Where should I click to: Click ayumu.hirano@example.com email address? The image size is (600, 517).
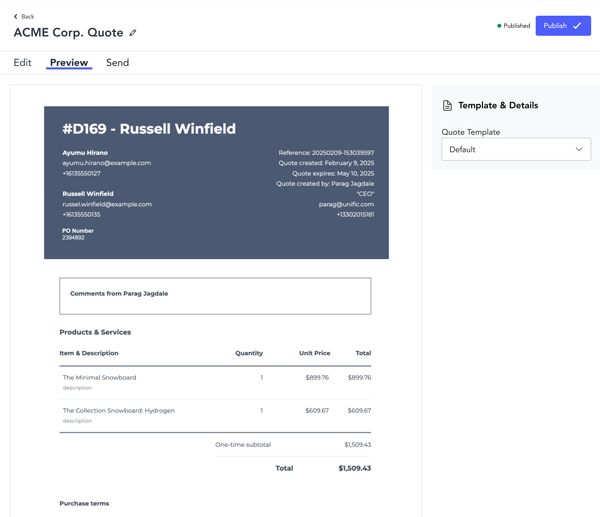click(x=106, y=163)
